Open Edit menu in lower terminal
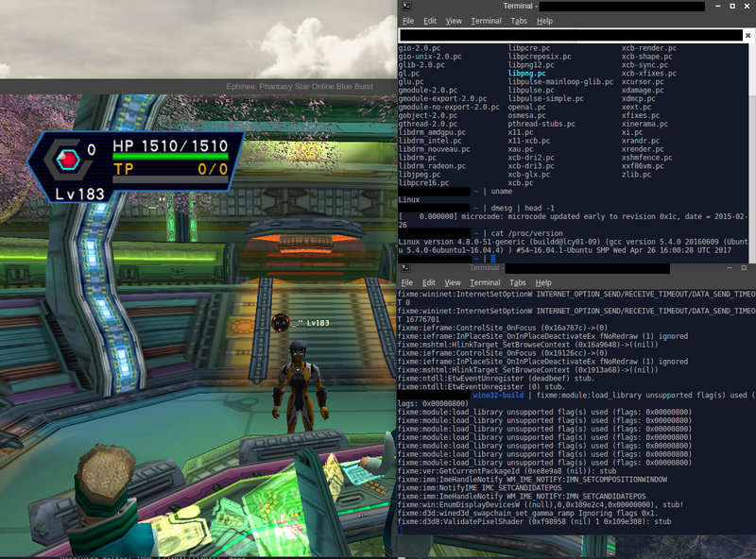 429,282
